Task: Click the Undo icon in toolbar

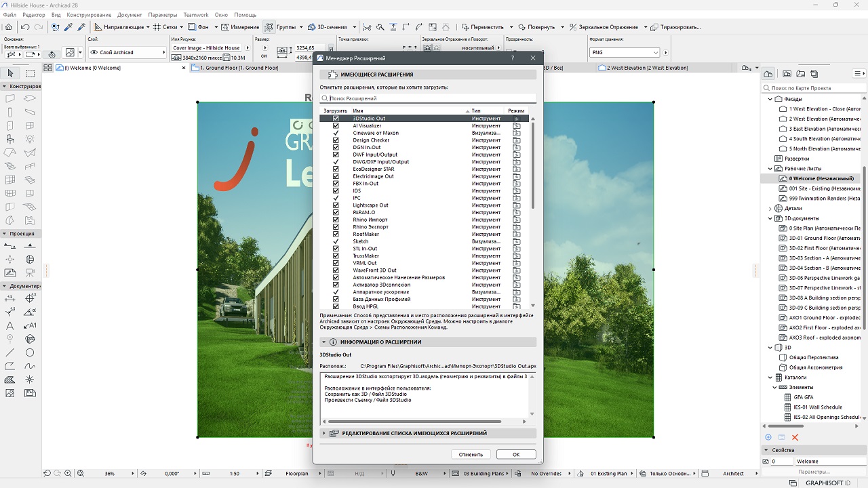Action: pos(25,27)
